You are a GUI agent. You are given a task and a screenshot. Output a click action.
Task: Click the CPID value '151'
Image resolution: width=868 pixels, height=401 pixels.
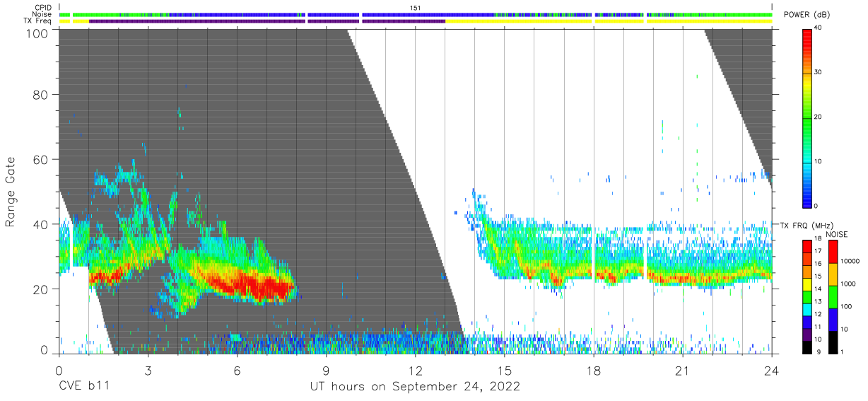point(416,8)
